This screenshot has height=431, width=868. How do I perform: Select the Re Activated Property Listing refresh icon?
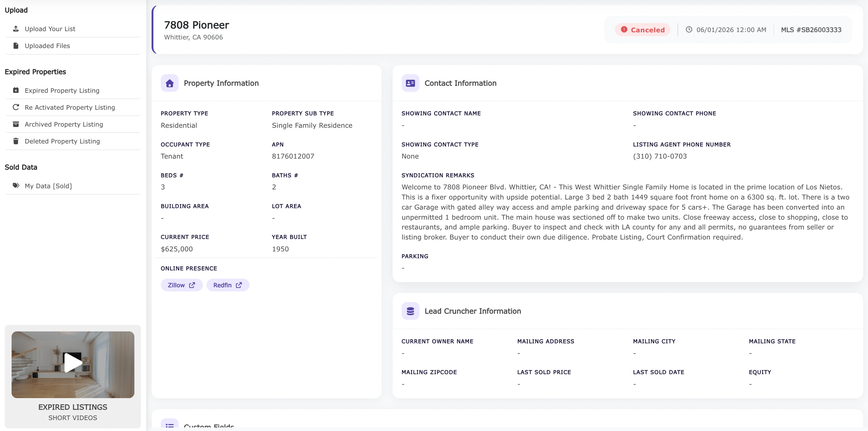tap(16, 107)
